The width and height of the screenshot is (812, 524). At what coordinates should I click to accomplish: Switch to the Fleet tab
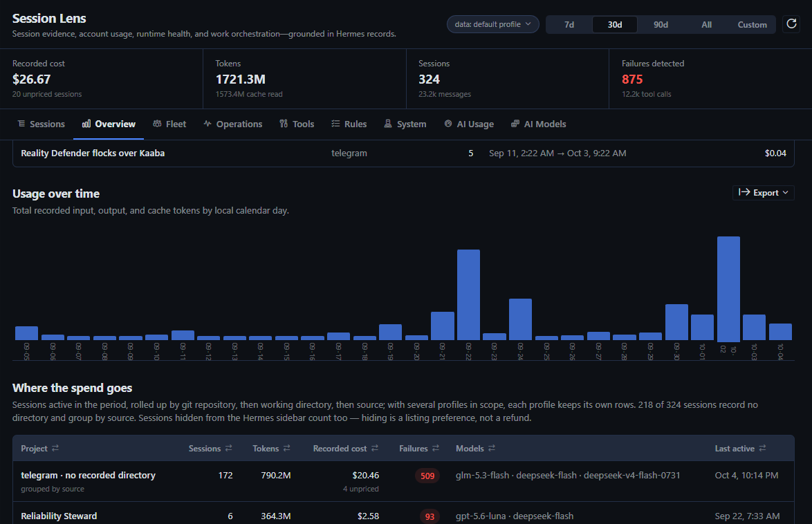click(169, 124)
